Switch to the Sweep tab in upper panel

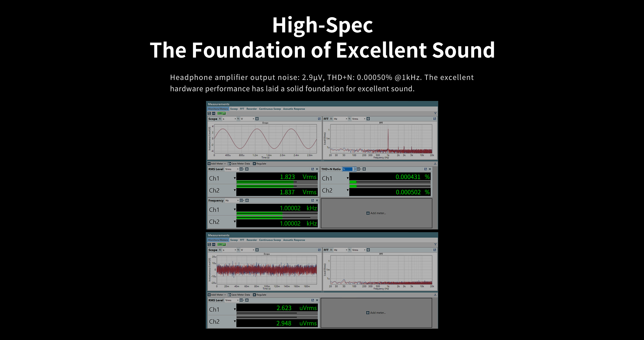coord(234,109)
